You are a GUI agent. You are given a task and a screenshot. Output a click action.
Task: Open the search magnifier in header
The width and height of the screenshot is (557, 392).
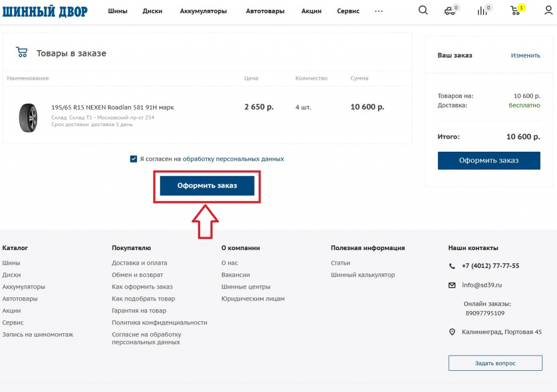423,10
